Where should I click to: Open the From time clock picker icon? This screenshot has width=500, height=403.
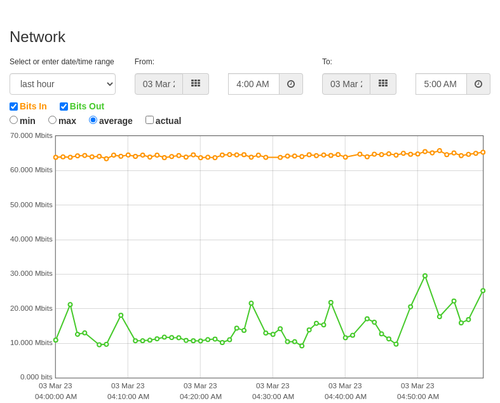click(x=291, y=84)
